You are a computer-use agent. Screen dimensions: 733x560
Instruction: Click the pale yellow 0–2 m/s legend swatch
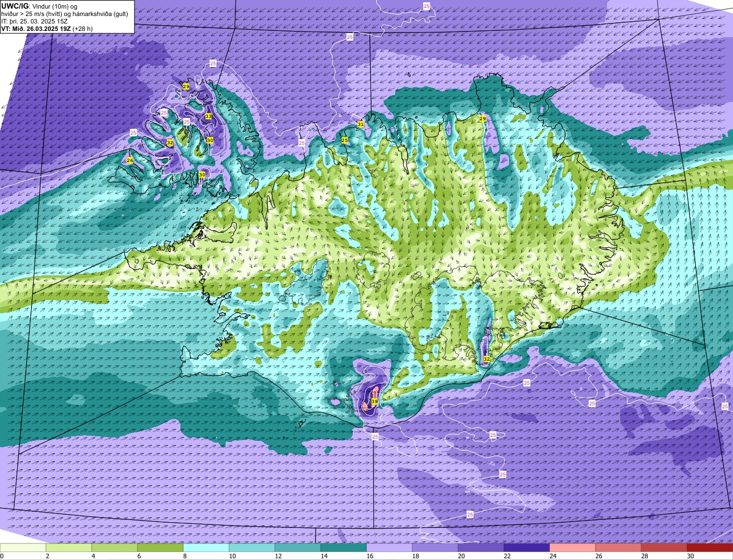(x=23, y=547)
